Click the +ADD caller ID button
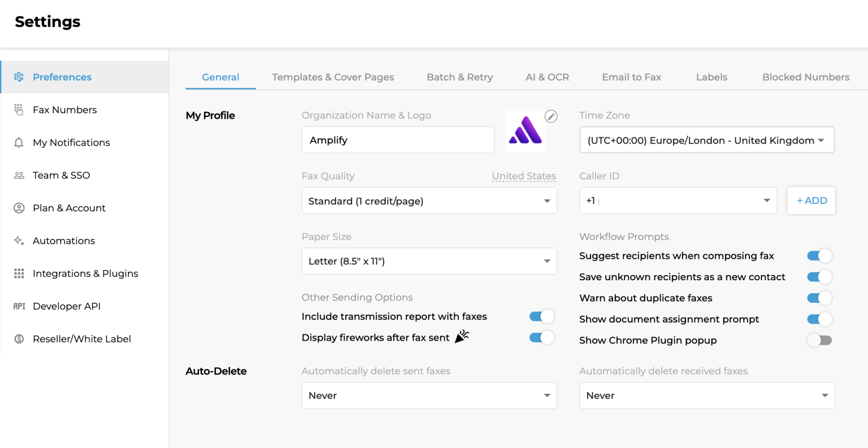Viewport: 868px width, 448px height. (x=811, y=201)
